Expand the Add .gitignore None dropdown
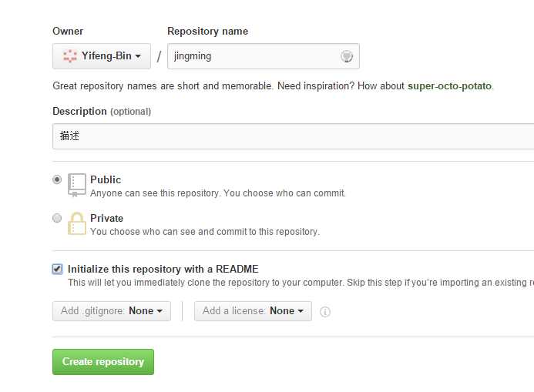 [112, 311]
